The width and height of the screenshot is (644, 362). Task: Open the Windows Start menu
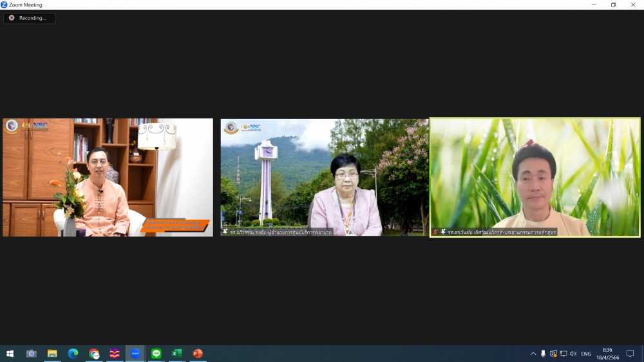pyautogui.click(x=10, y=354)
